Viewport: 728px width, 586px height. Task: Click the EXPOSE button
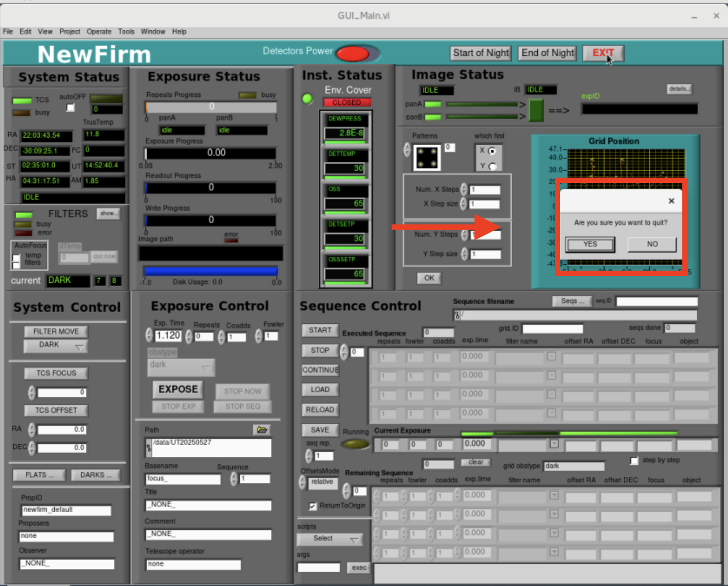(178, 389)
